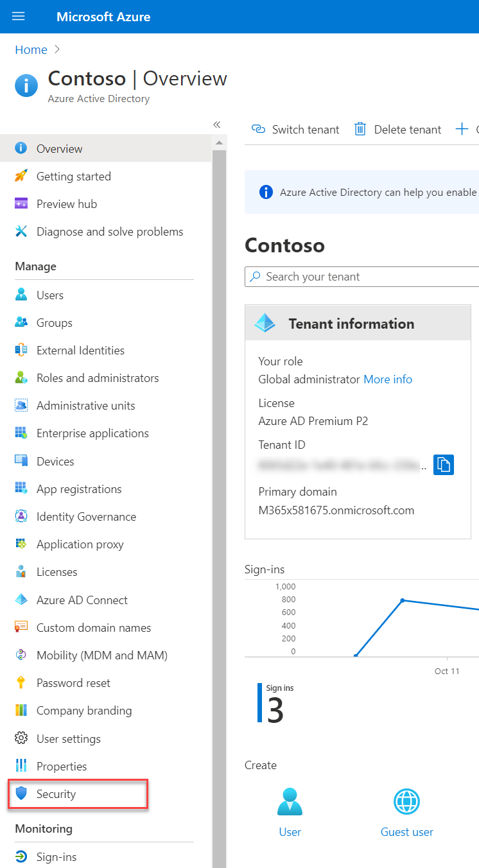Click the Licenses icon
Viewport: 479px width, 868px height.
point(21,571)
